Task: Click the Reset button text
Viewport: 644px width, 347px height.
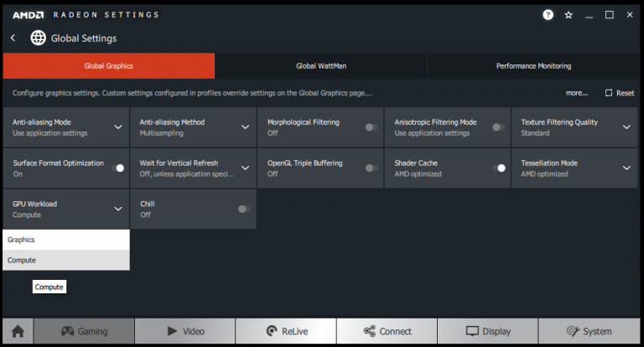Action: click(625, 93)
